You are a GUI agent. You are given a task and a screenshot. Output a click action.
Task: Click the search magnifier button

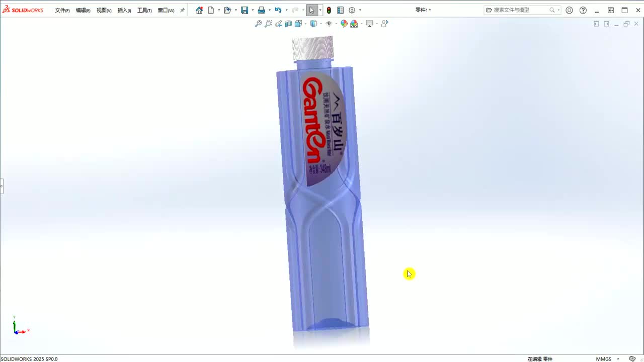[552, 10]
